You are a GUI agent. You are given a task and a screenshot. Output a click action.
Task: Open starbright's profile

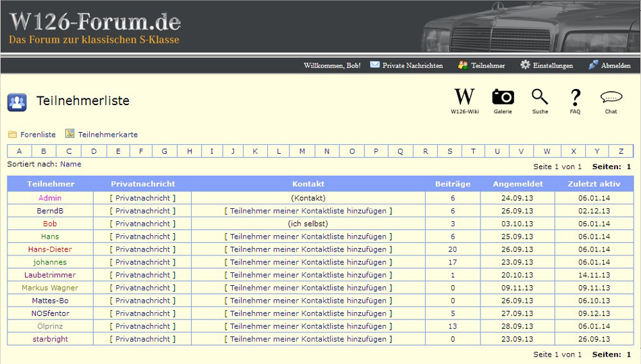pyautogui.click(x=50, y=339)
